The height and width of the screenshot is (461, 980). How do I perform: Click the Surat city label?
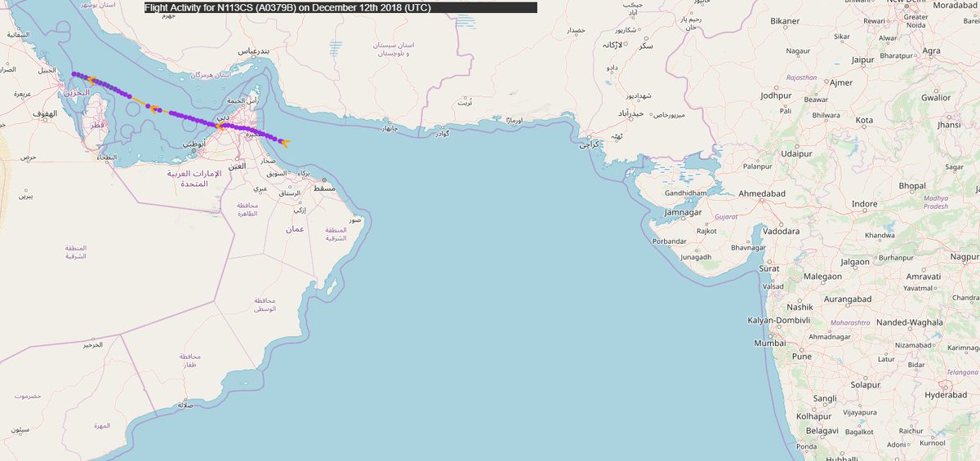[x=768, y=268]
